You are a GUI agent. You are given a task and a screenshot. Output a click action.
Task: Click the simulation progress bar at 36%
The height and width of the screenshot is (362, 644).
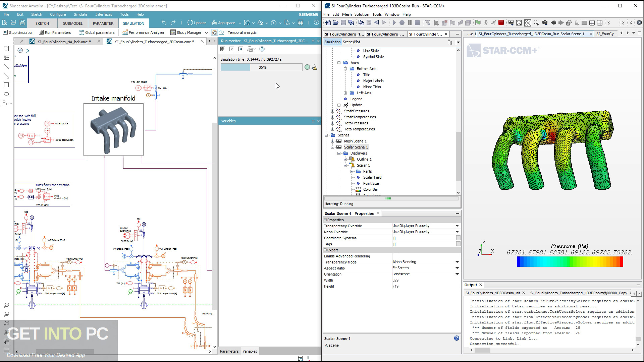coord(262,67)
